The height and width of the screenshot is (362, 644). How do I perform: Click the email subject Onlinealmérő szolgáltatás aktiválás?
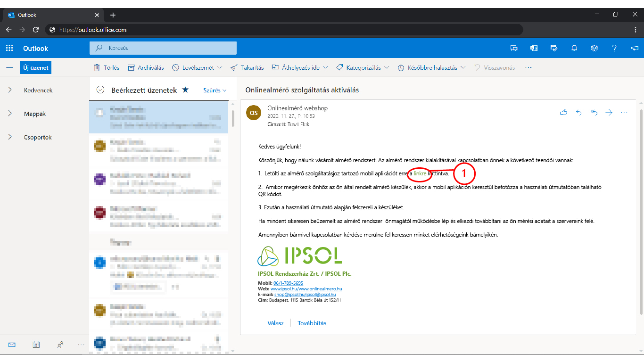[302, 90]
